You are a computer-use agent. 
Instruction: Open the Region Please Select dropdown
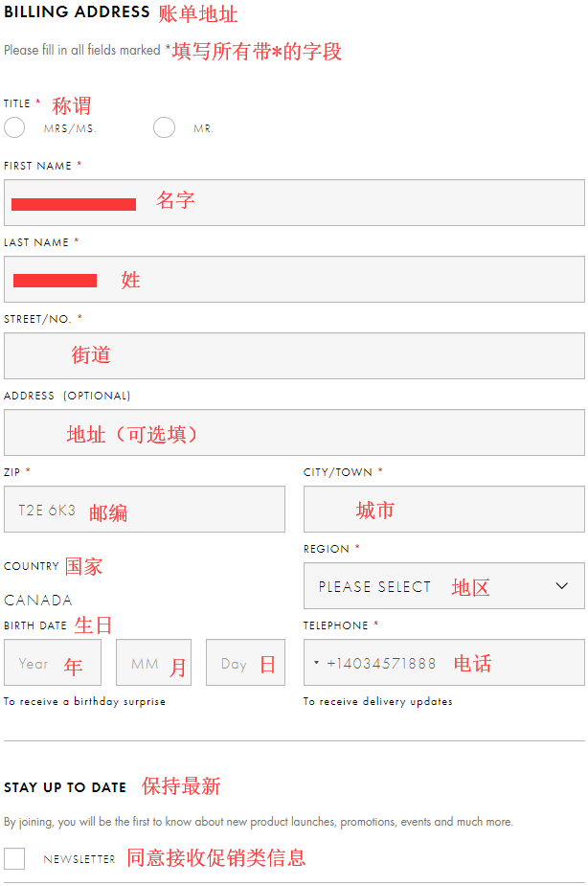(444, 585)
